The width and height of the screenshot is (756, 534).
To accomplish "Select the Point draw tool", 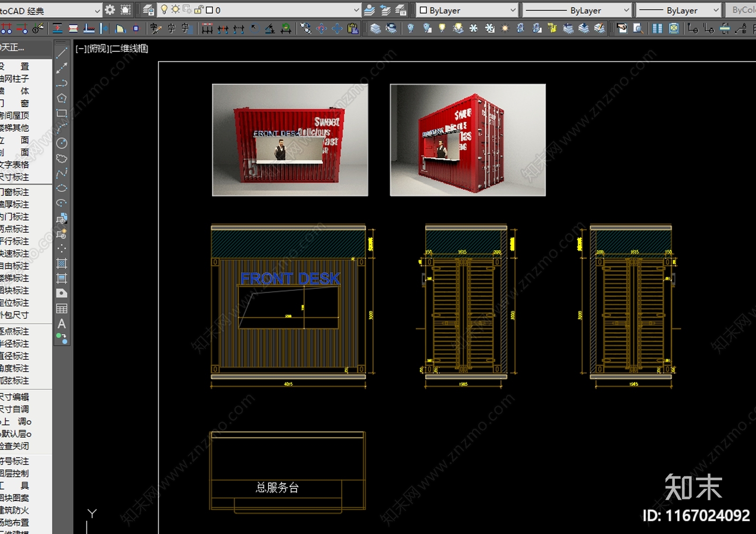I will 61,248.
